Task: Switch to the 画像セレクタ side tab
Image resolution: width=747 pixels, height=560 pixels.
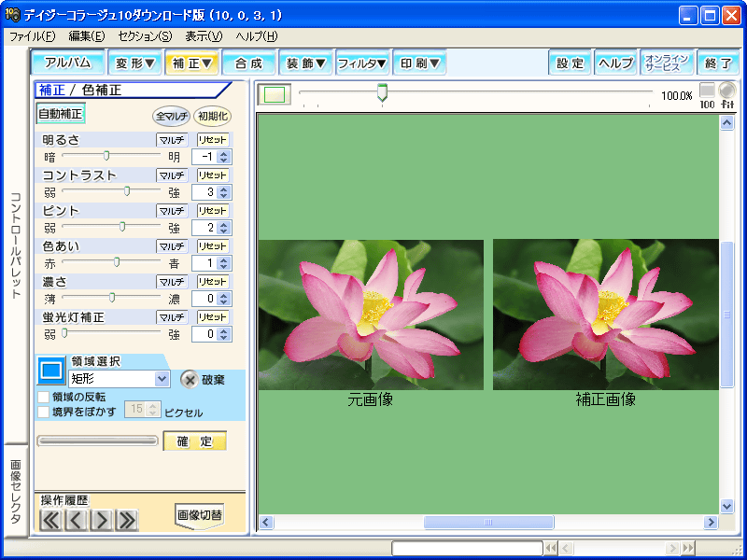Action: (16, 491)
